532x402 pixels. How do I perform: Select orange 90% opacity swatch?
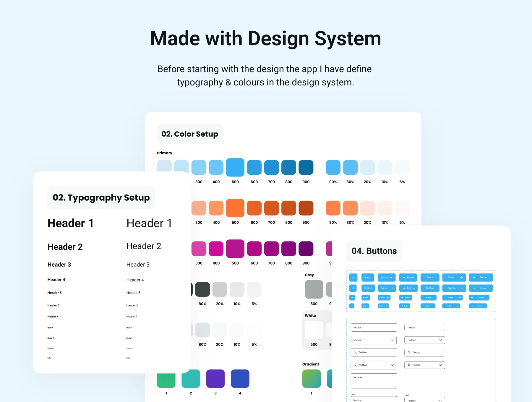pyautogui.click(x=333, y=208)
